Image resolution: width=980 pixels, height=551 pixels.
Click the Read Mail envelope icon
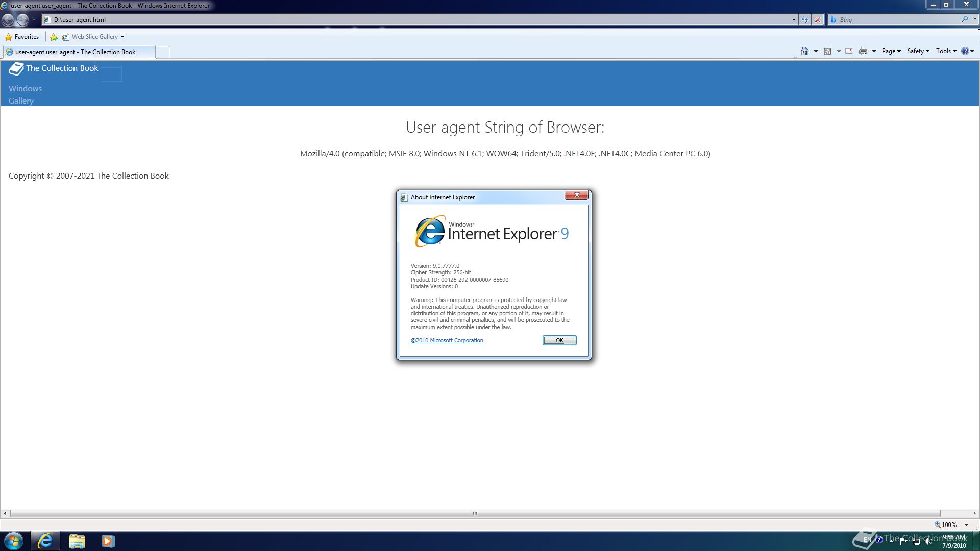pyautogui.click(x=849, y=51)
